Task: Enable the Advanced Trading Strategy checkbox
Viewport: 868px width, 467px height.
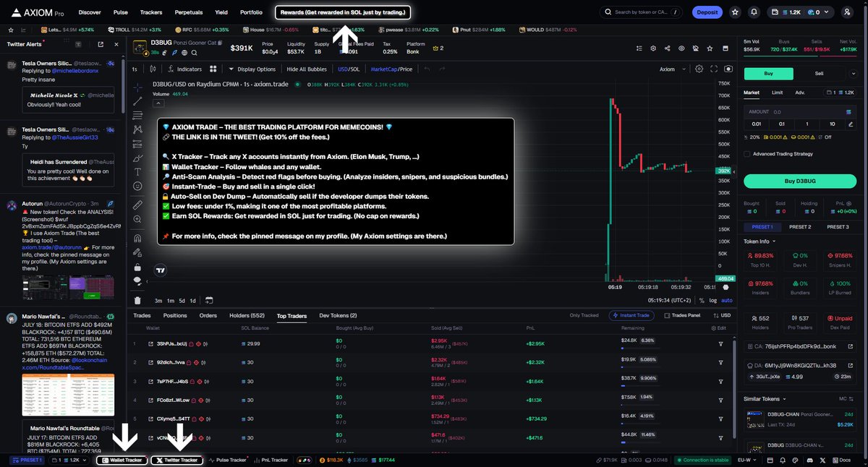Action: click(747, 153)
